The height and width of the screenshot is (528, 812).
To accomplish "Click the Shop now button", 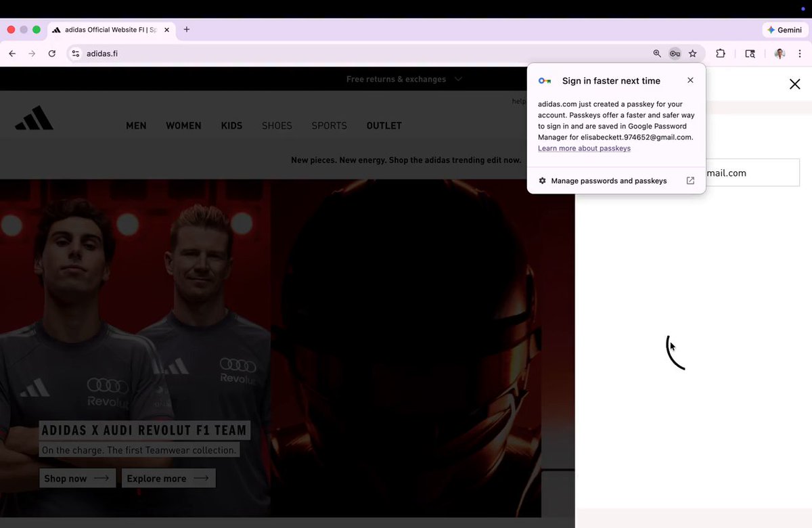I will tap(77, 478).
